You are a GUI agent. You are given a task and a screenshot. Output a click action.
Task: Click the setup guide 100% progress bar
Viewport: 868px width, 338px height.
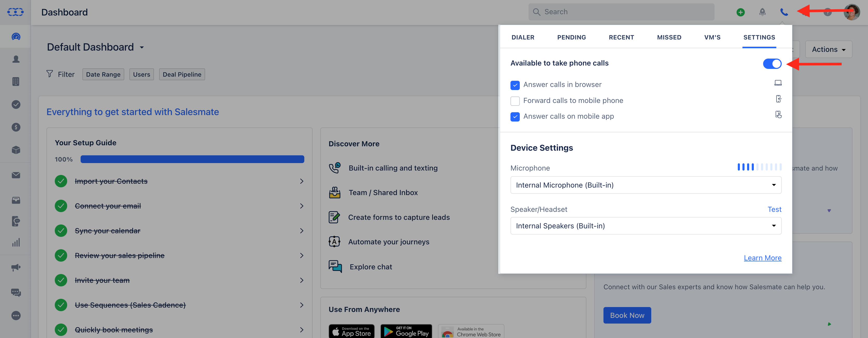[x=192, y=159]
